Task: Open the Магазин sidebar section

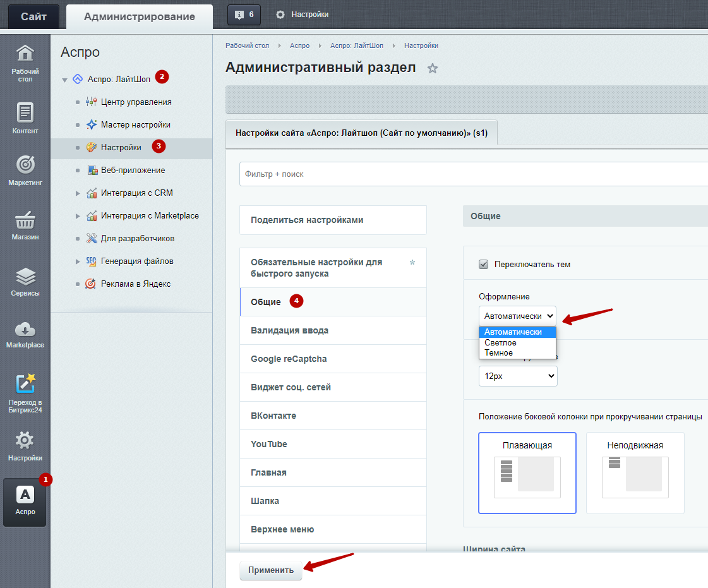Action: pos(25,225)
